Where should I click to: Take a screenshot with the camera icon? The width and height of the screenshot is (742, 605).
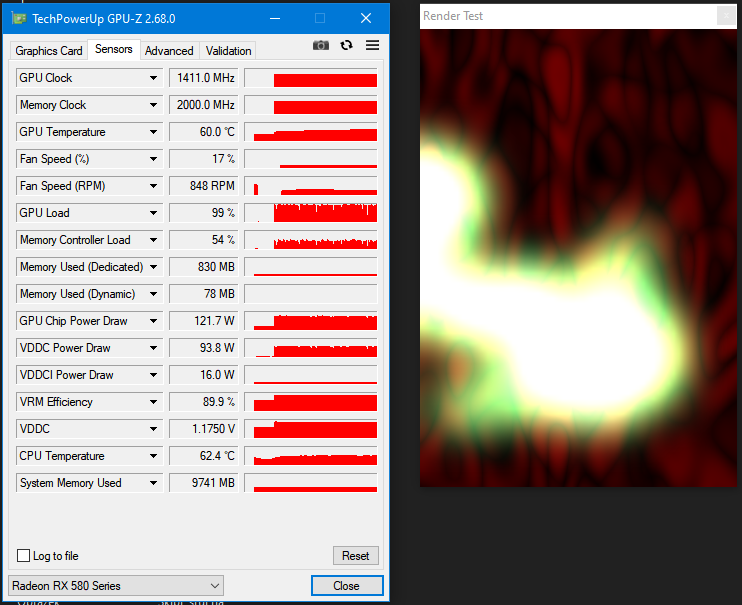pyautogui.click(x=321, y=45)
